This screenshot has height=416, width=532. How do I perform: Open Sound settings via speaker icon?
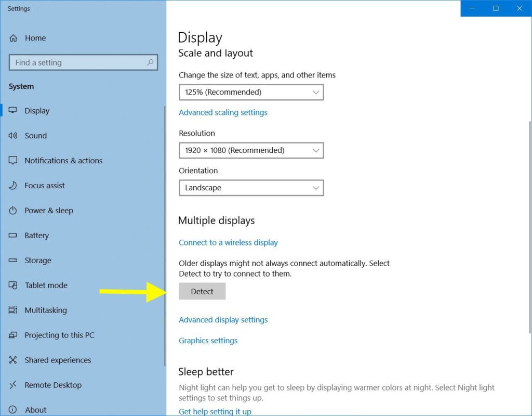13,136
